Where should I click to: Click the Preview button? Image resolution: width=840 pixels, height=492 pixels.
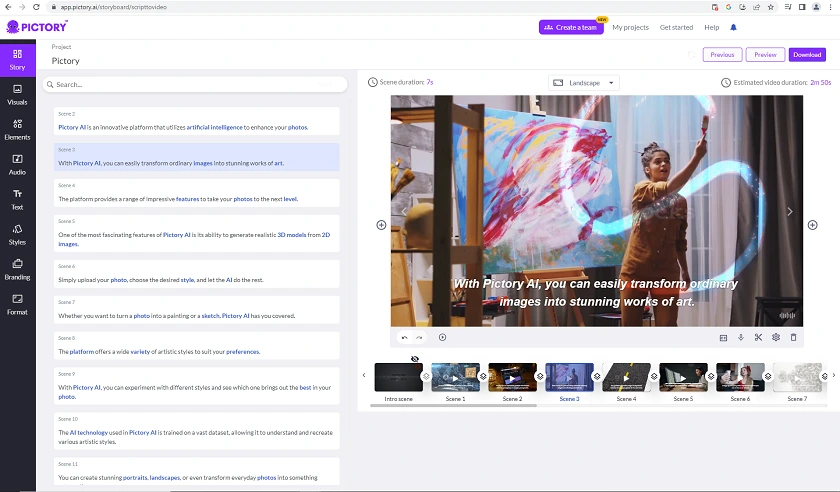(765, 55)
